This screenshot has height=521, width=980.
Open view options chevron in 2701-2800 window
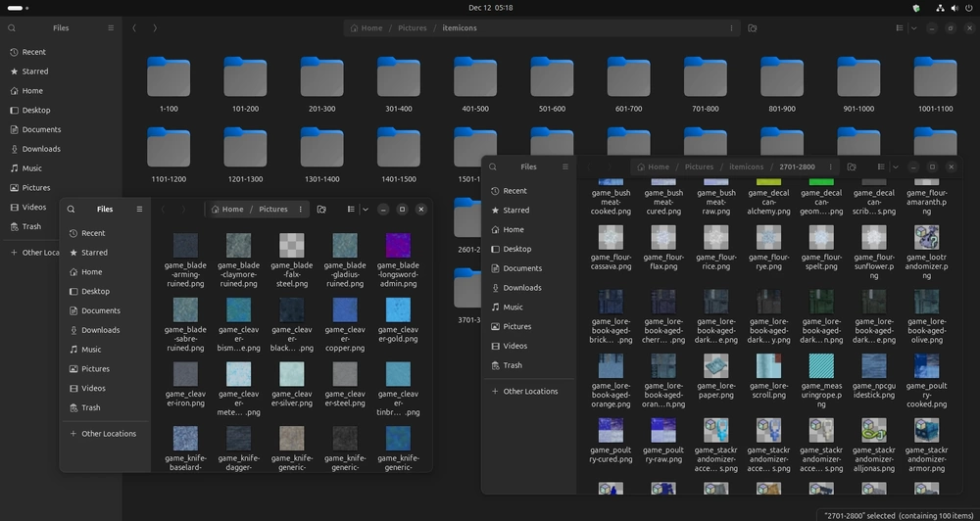point(894,167)
